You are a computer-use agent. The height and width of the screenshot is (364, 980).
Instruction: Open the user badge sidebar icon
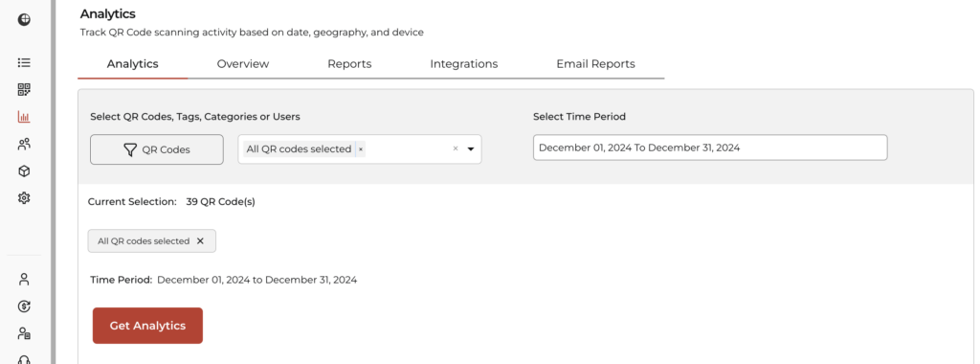[24, 333]
